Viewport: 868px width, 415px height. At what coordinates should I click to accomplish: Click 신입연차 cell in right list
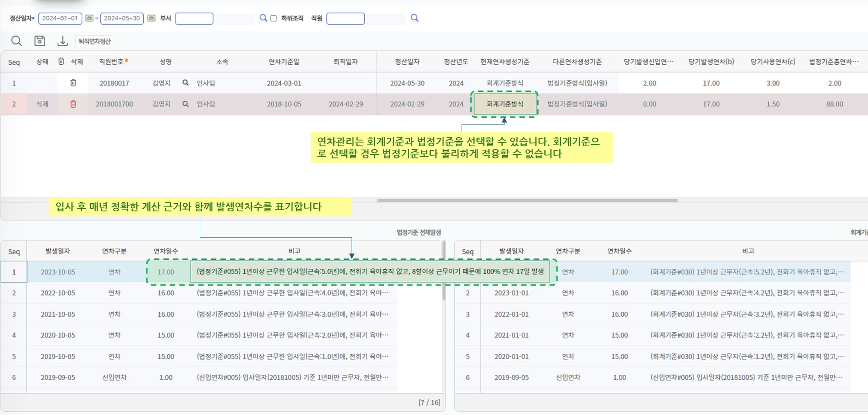tap(568, 377)
